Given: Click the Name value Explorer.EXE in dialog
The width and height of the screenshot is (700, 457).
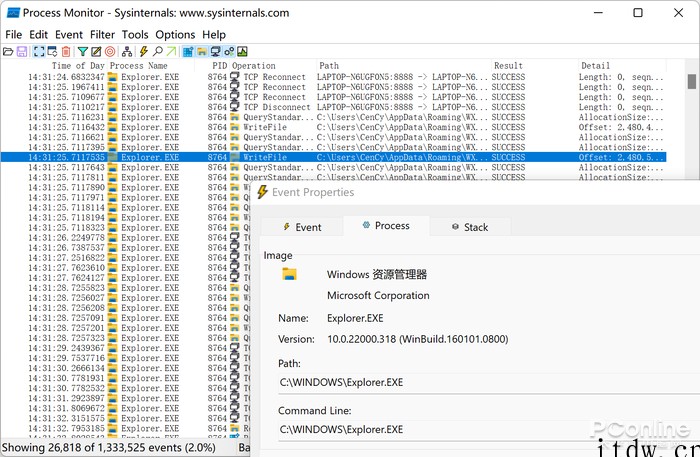Looking at the screenshot, I should (x=355, y=318).
